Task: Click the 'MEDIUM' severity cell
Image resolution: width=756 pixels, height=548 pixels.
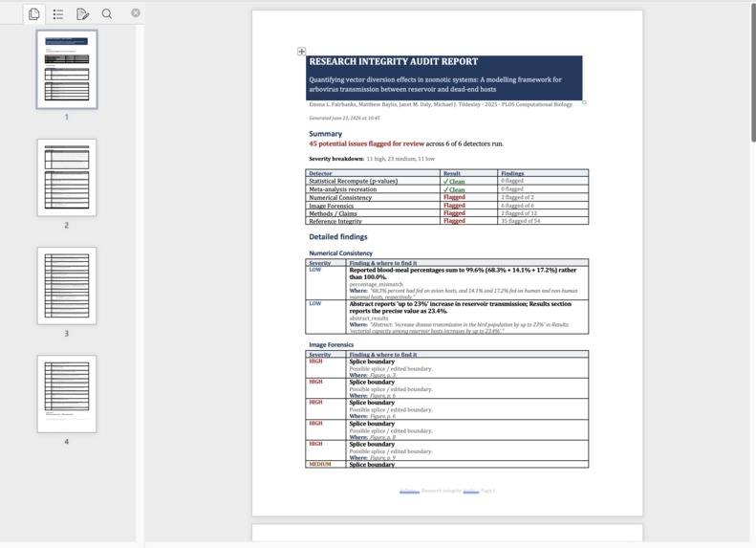Action: tap(326, 464)
